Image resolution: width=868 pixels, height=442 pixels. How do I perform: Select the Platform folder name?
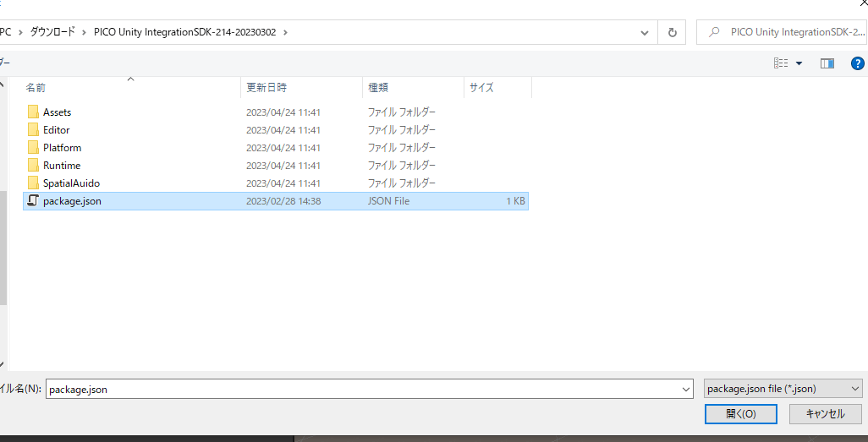pos(62,148)
